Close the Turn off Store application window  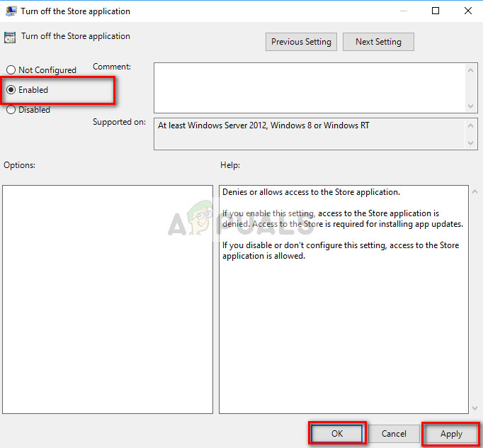click(x=468, y=11)
